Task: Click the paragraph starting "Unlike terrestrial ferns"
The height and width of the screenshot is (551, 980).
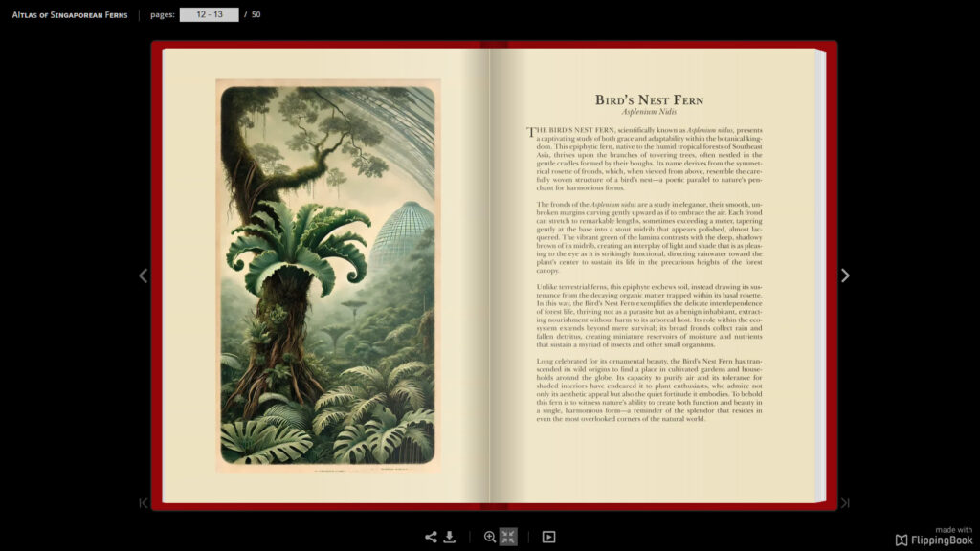Action: pyautogui.click(x=649, y=317)
